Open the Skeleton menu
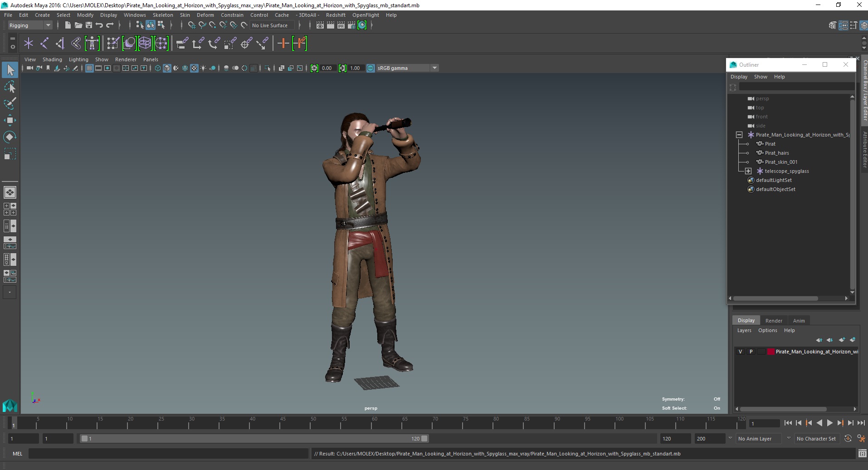Viewport: 868px width, 470px height. [163, 15]
